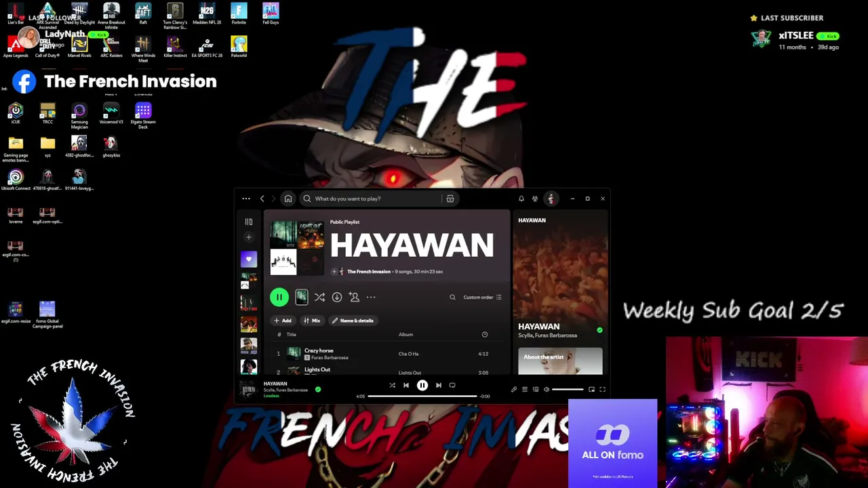Screen dimensions: 868x488
Task: Open the miniplayer
Action: click(591, 390)
